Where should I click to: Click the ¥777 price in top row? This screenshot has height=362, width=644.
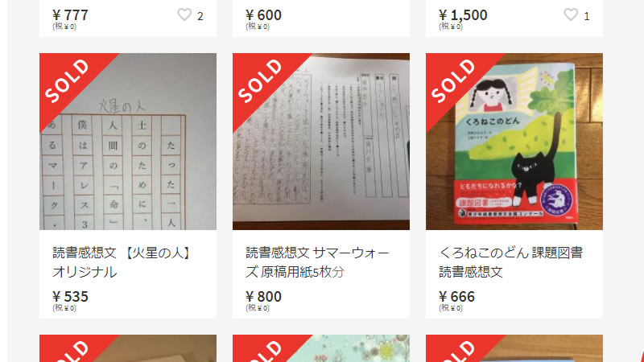coord(70,14)
